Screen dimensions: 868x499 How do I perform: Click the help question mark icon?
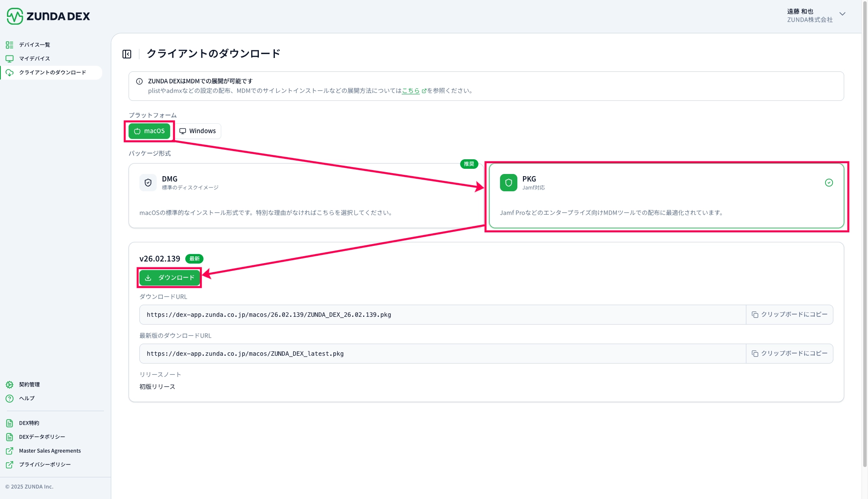click(10, 399)
